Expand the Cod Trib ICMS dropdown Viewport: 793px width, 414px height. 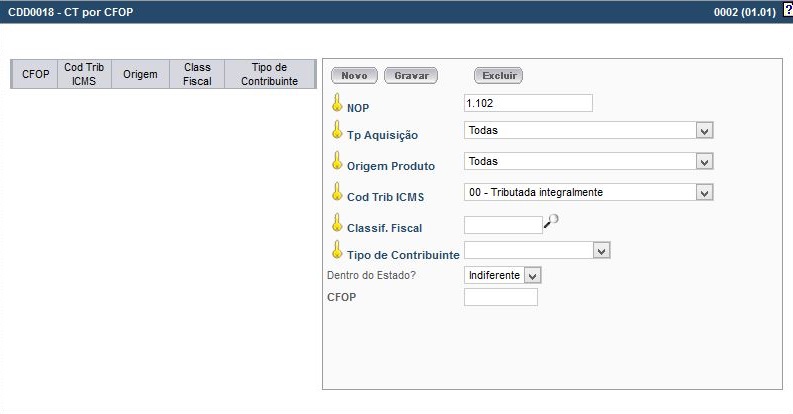(704, 192)
